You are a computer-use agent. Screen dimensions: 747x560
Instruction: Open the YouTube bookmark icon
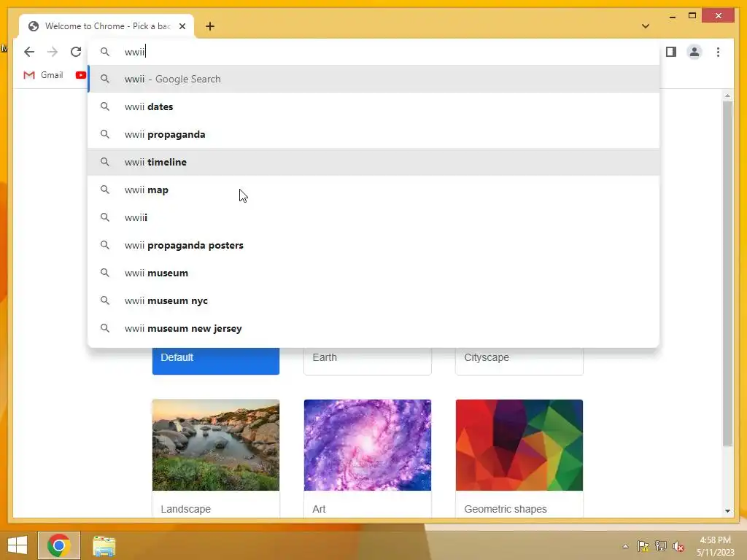81,75
